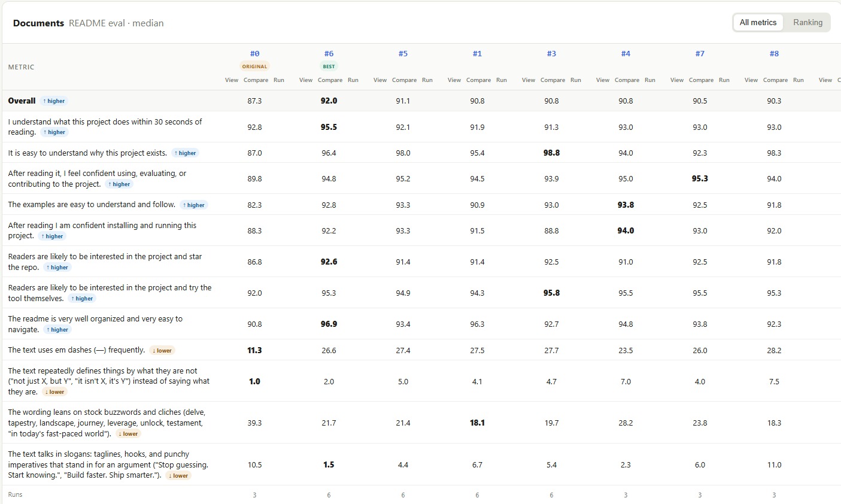
Task: Click 'examples are easy to understand' metric
Action: [x=92, y=205]
